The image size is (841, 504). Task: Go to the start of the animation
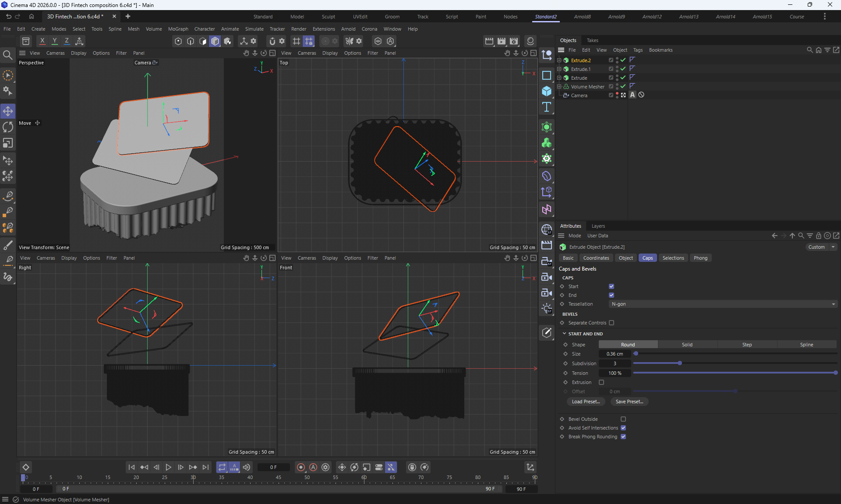tap(131, 467)
